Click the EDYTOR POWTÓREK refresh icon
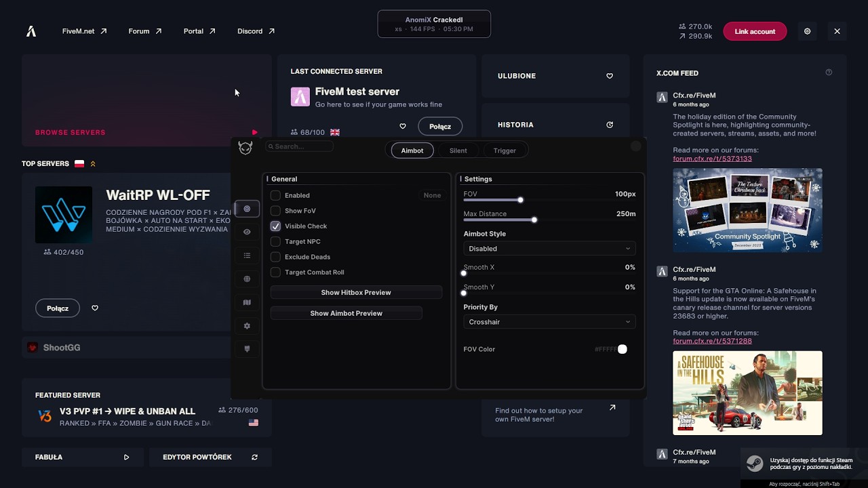The height and width of the screenshot is (488, 868). pyautogui.click(x=254, y=457)
